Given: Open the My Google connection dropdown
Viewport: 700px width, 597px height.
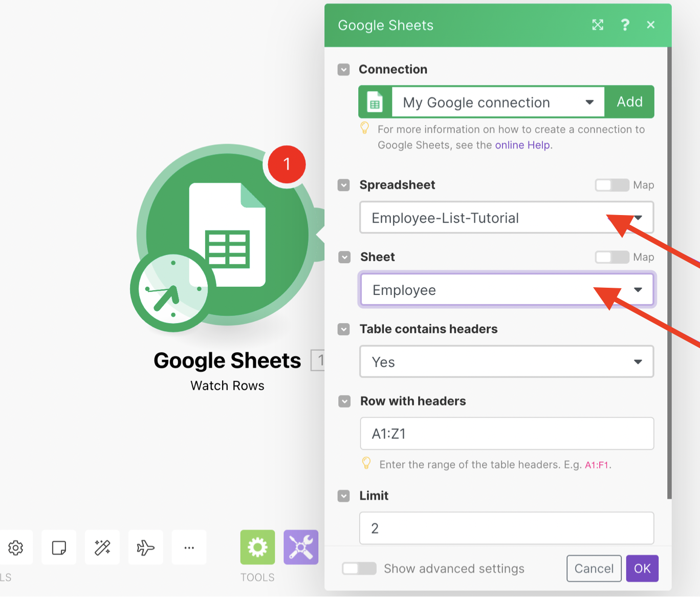Looking at the screenshot, I should pos(498,102).
